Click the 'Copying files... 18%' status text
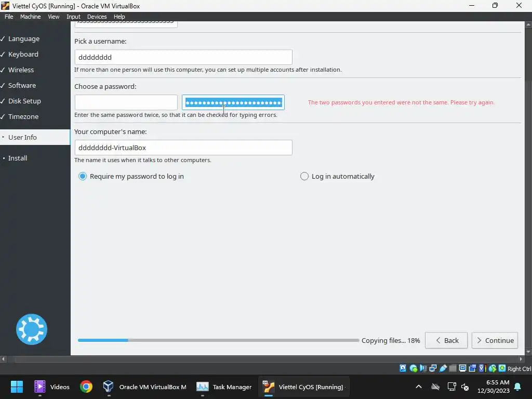532x399 pixels. (391, 340)
